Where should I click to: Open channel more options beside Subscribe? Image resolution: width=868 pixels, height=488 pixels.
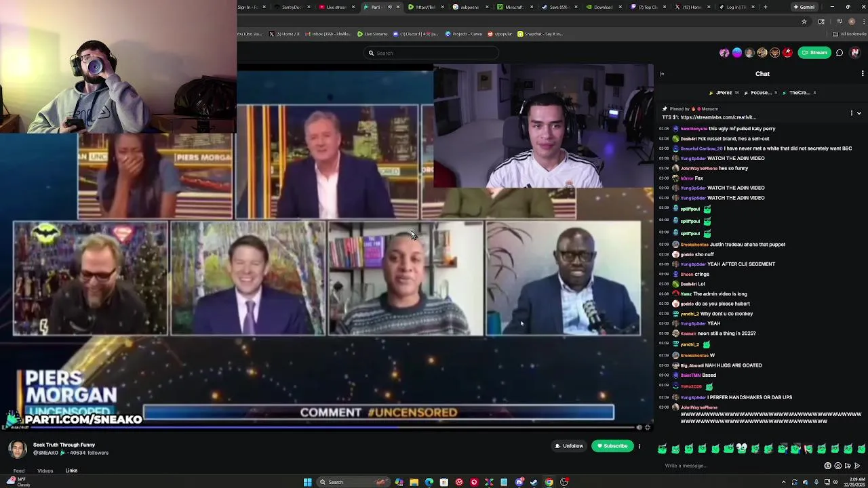click(x=639, y=446)
